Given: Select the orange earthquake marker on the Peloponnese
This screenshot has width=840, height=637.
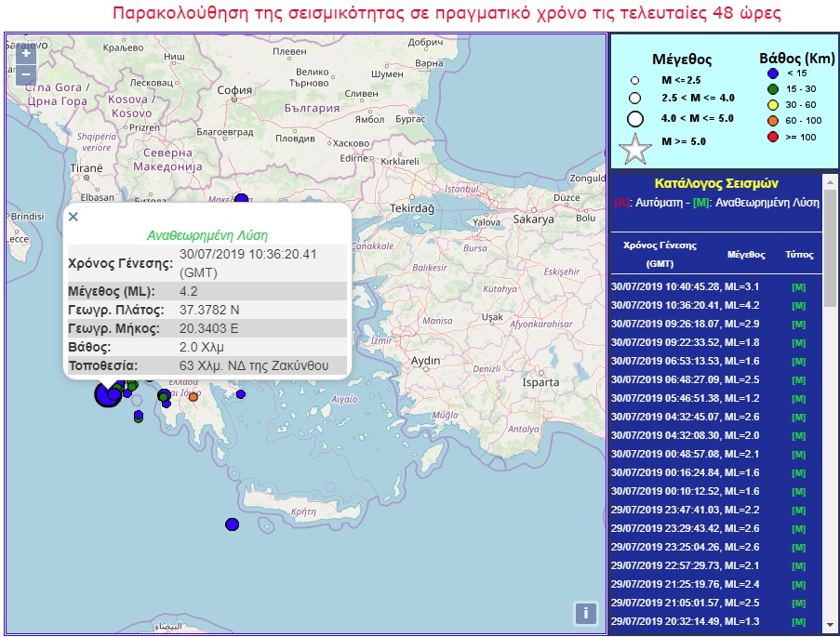Looking at the screenshot, I should [193, 397].
